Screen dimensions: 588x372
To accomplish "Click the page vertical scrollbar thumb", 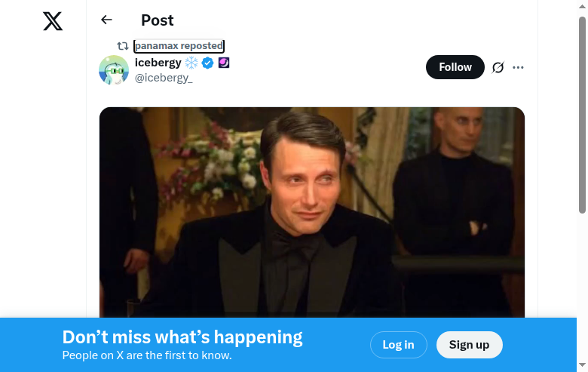I will 582,113.
